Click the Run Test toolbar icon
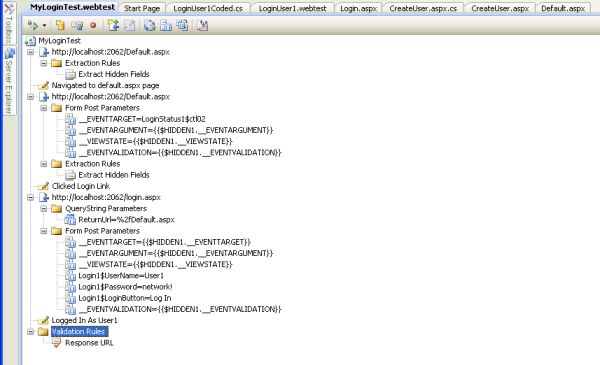This screenshot has height=365, width=600. pos(33,26)
